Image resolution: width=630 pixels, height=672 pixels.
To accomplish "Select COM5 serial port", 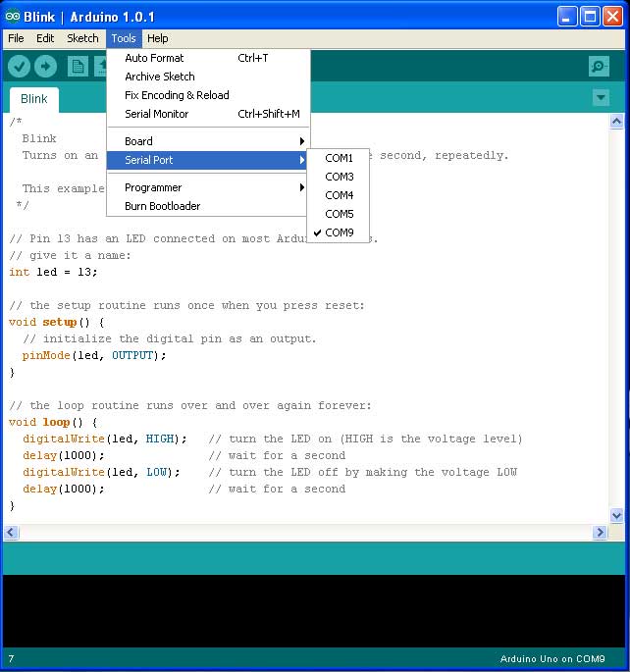I will pos(339,214).
